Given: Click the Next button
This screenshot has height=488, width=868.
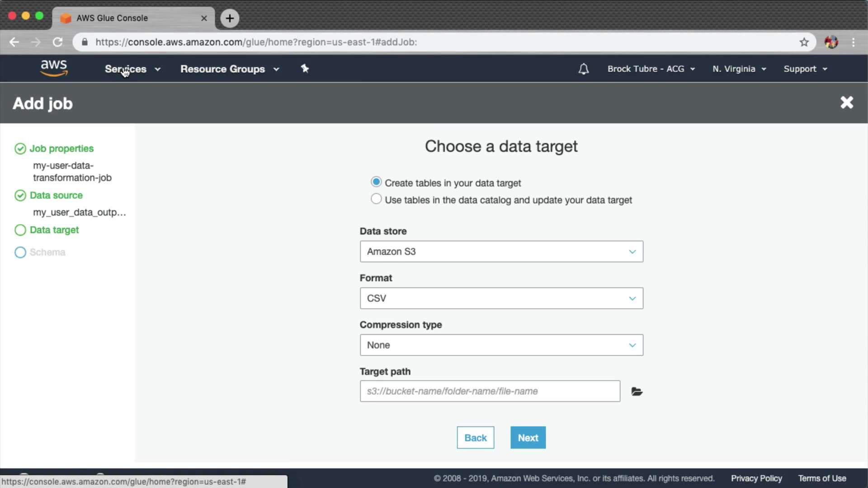Looking at the screenshot, I should [x=528, y=437].
